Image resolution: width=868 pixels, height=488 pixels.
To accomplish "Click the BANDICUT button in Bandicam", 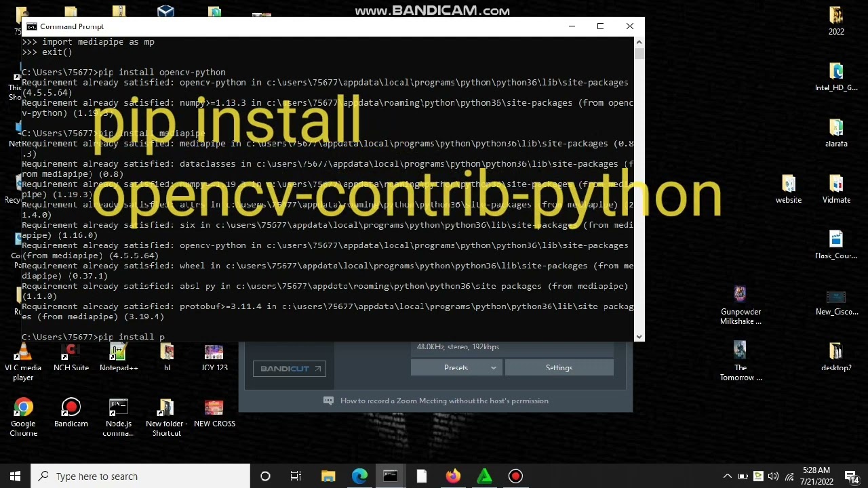I will pos(289,368).
